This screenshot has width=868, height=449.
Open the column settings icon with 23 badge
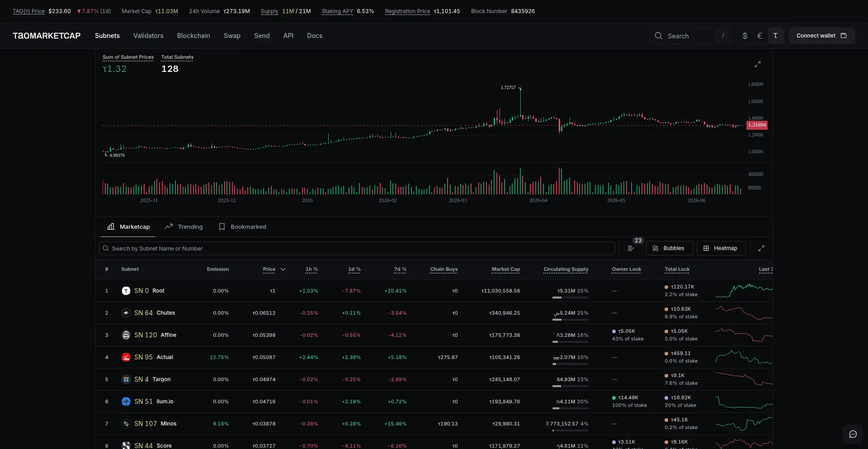pyautogui.click(x=631, y=248)
